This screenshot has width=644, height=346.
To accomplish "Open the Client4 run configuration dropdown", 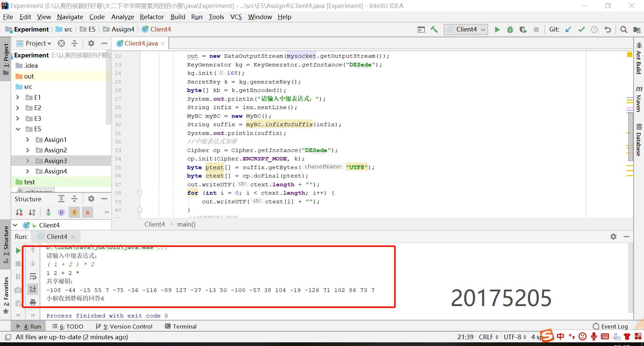I will coord(466,30).
